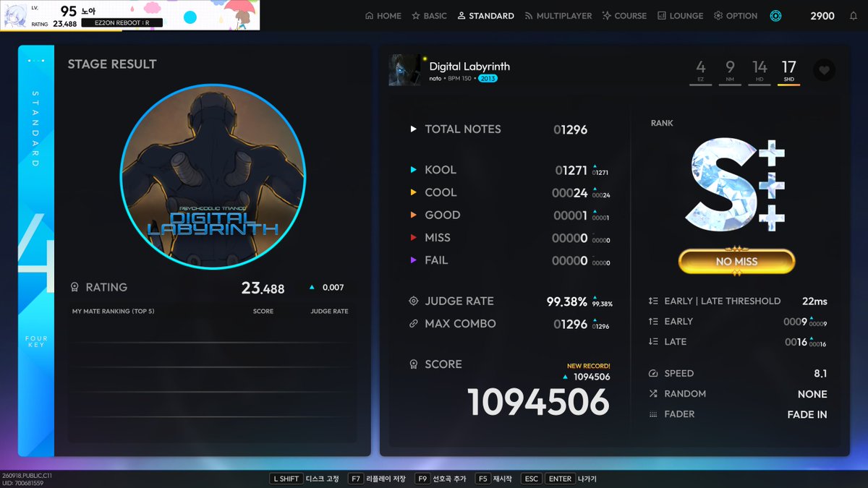Open the LOUNGE page

pos(680,16)
